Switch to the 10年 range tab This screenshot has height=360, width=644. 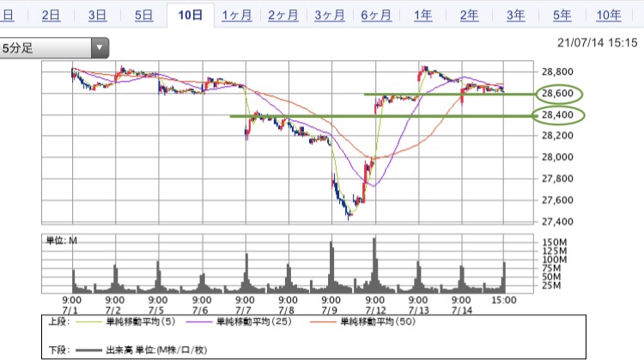pos(609,15)
